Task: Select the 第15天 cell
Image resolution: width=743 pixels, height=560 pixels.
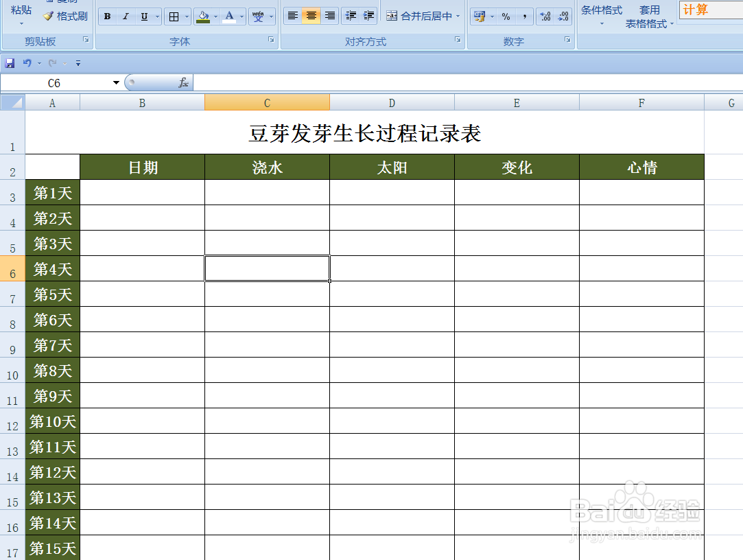Action: (53, 548)
